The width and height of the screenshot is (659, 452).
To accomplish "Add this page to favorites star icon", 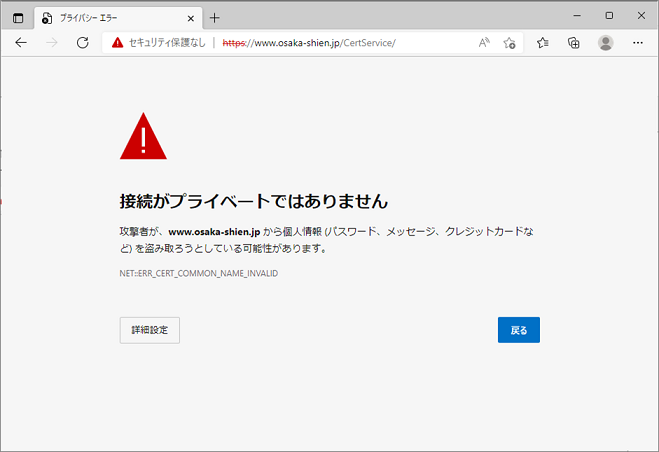I will 509,42.
